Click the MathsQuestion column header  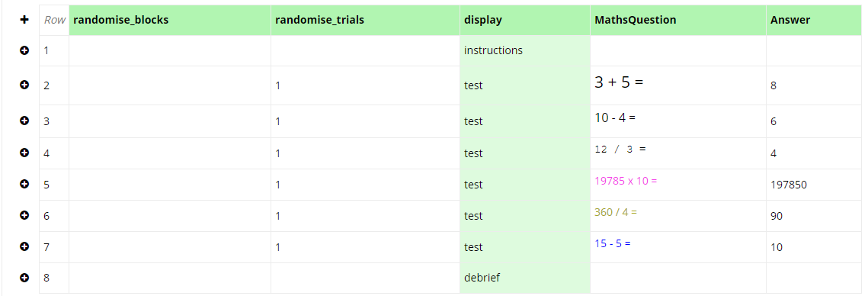coord(678,20)
